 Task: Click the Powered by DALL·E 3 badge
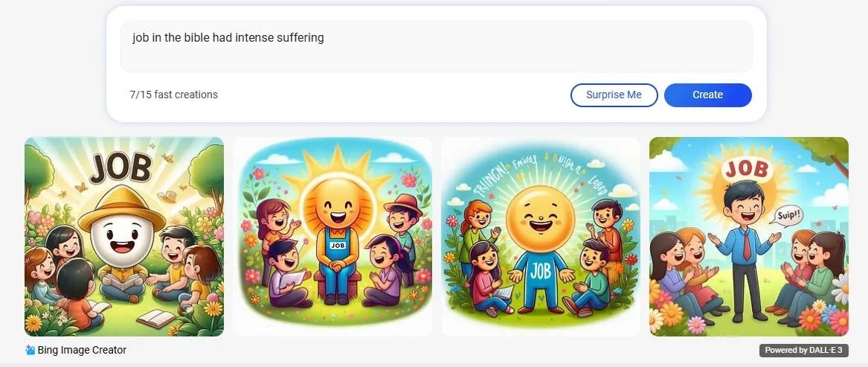(804, 351)
